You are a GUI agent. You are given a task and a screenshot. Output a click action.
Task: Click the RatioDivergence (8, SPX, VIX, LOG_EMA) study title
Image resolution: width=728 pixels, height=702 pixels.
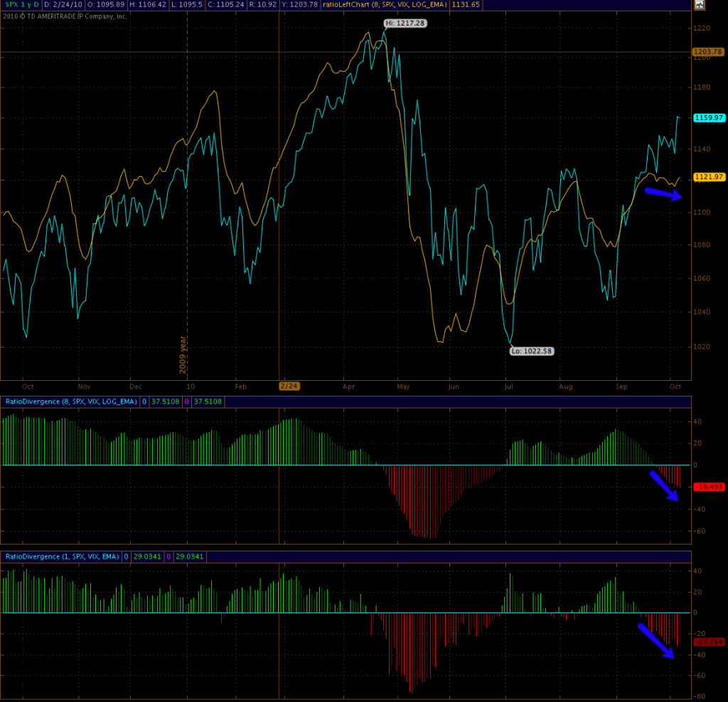71,401
